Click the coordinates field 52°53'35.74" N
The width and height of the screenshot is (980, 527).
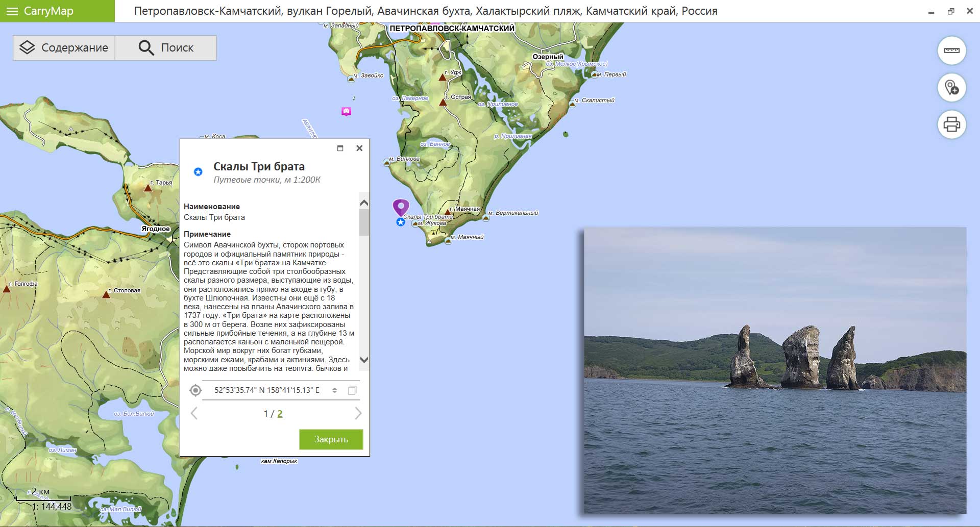pyautogui.click(x=266, y=390)
